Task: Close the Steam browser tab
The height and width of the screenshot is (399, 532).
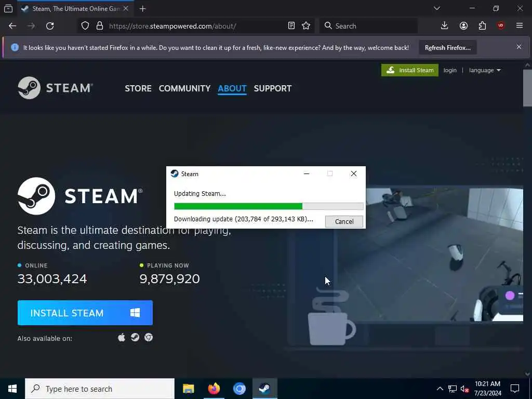Action: (x=126, y=8)
